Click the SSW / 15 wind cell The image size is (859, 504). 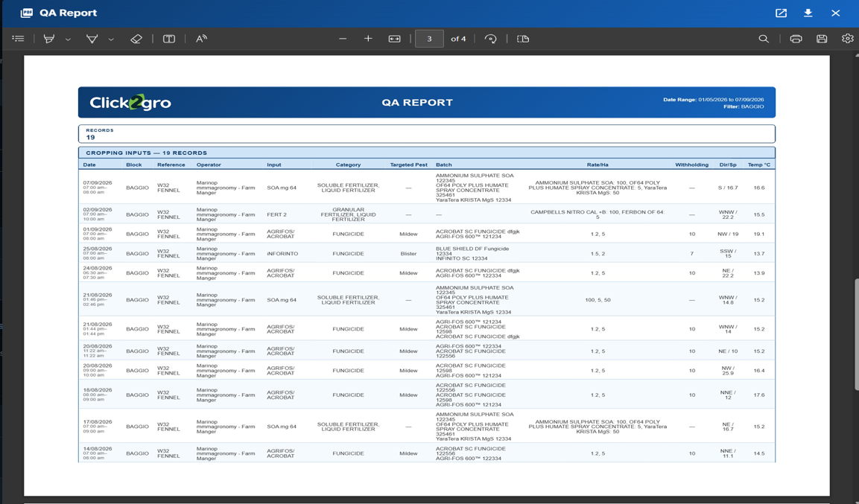point(728,254)
